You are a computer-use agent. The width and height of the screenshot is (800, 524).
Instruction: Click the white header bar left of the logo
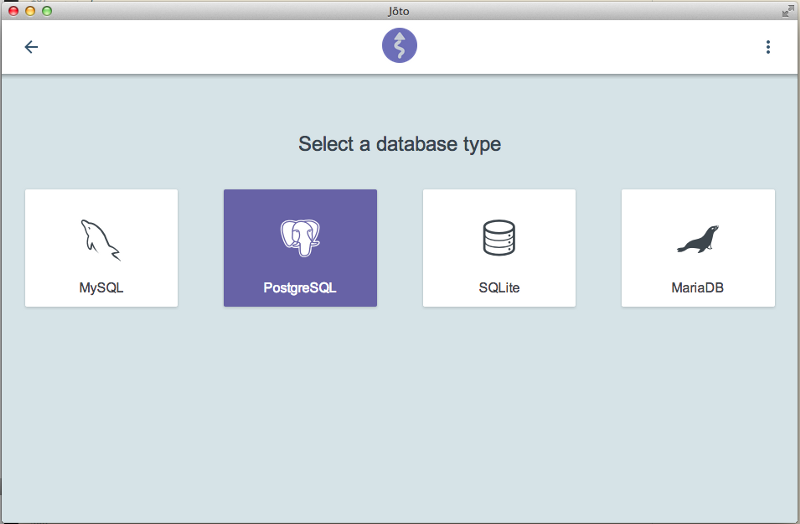[200, 47]
